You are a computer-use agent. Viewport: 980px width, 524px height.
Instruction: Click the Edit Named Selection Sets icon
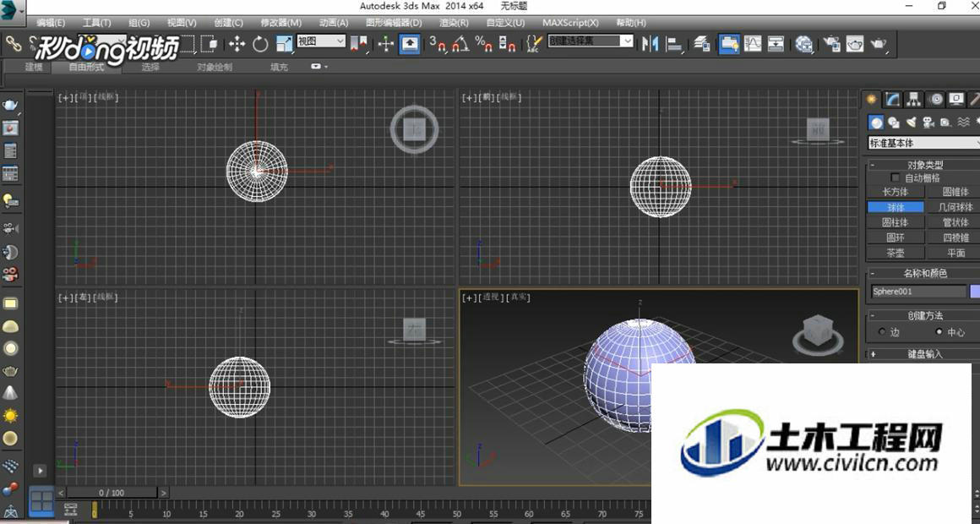click(x=533, y=44)
